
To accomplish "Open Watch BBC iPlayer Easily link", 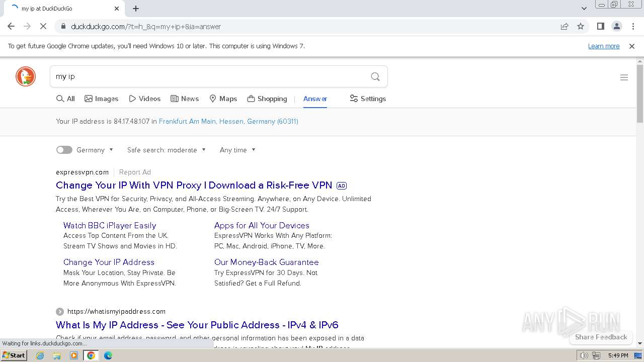I will point(110,225).
